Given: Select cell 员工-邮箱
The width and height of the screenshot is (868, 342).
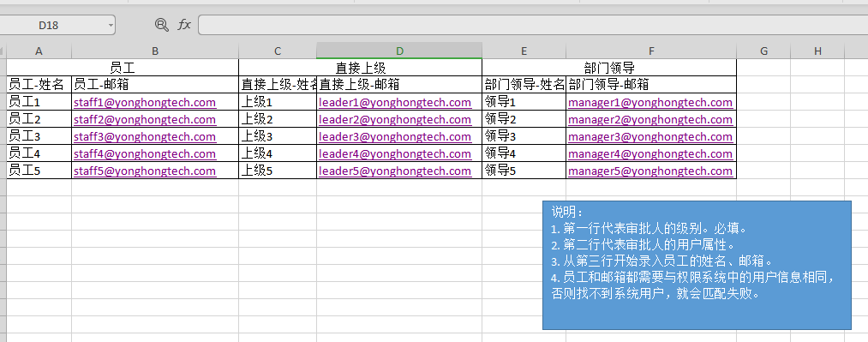Looking at the screenshot, I should coord(155,85).
